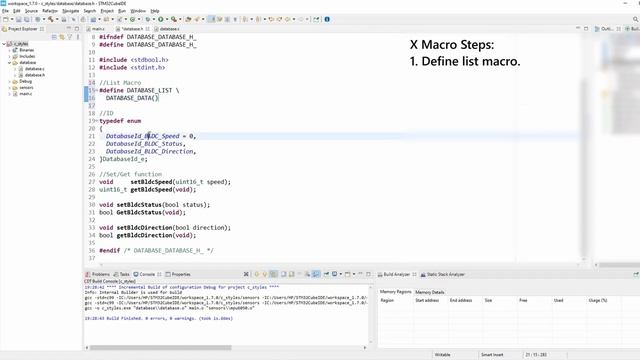Collapse the c_styles project node
Viewport: 640px width, 360px height.
4,44
